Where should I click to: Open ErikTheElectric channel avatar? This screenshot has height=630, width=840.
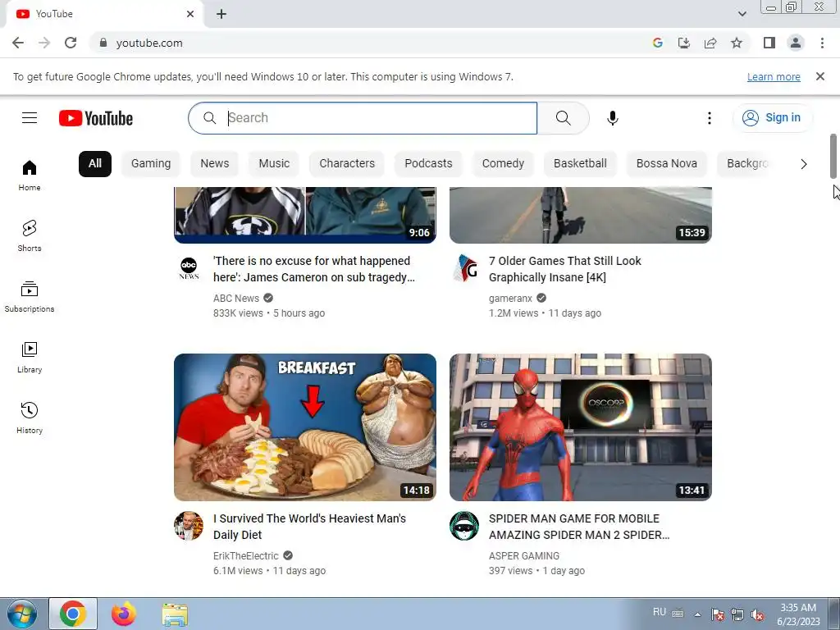189,526
